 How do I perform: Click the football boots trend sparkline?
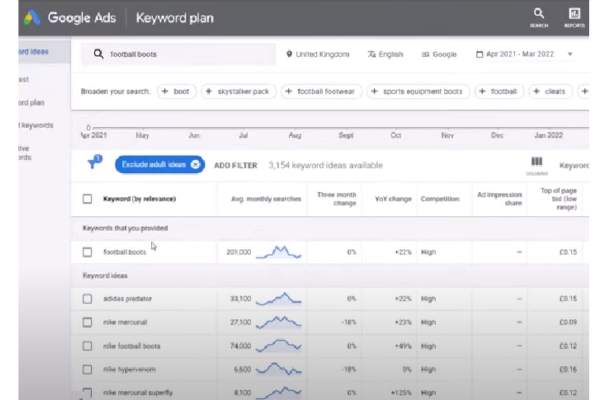click(x=279, y=252)
